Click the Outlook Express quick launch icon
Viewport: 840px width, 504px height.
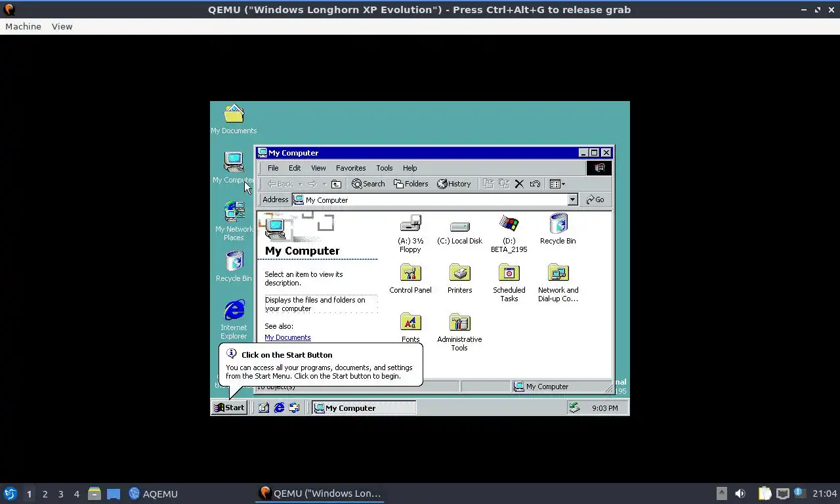[294, 408]
